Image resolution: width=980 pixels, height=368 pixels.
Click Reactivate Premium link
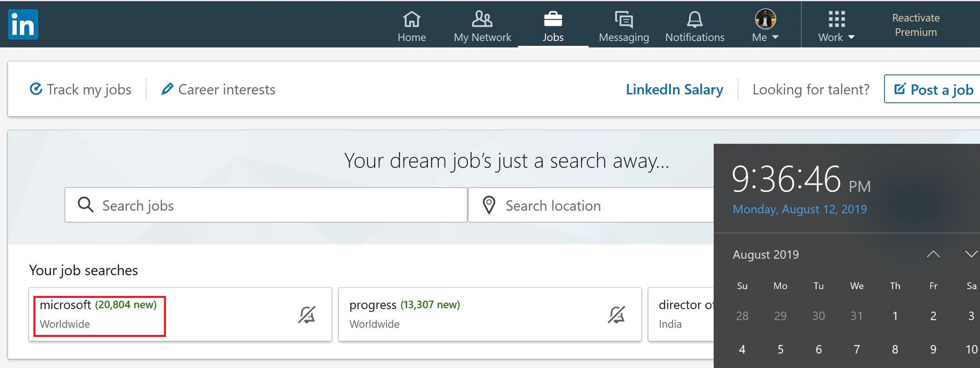[x=915, y=25]
